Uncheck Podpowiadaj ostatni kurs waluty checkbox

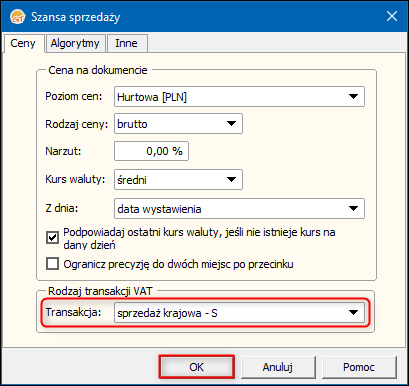click(52, 238)
